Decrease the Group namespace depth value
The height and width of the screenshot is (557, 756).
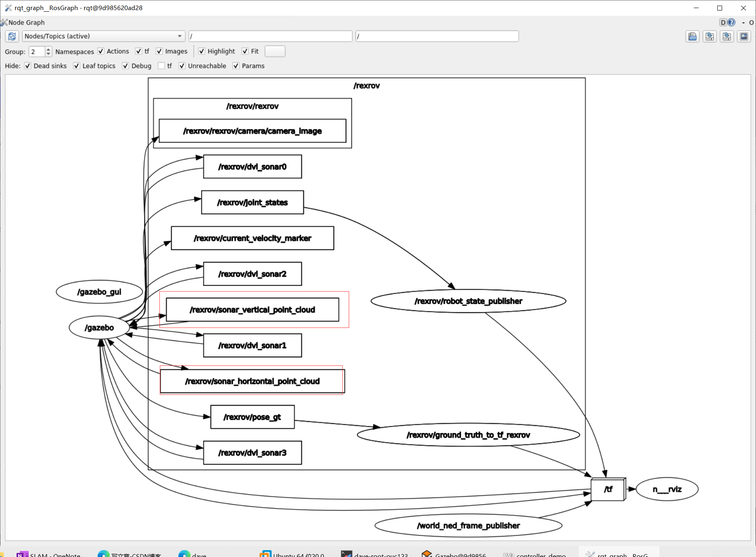48,54
